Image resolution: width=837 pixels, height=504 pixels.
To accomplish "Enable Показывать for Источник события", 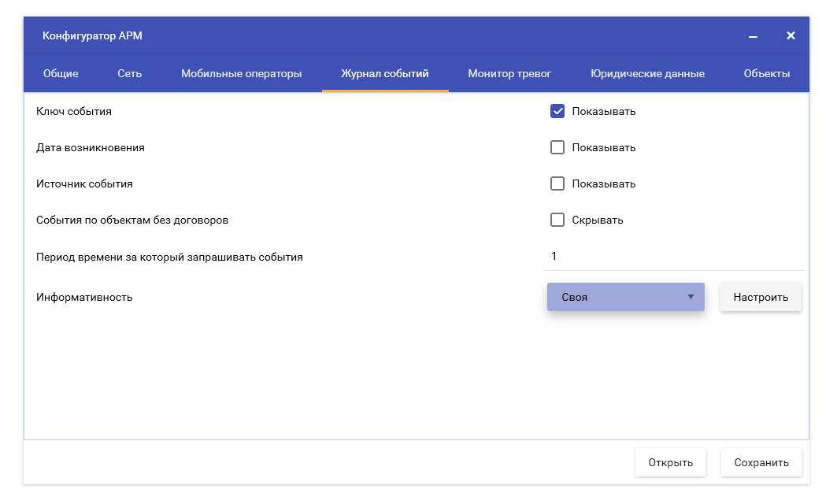I will pos(557,183).
